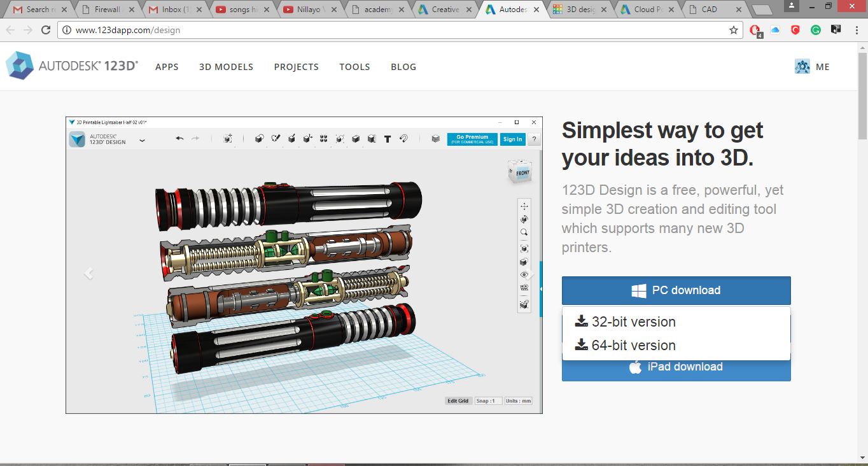Viewport: 868px width, 466px height.
Task: Open the Grammarly extension icon
Action: [x=816, y=29]
